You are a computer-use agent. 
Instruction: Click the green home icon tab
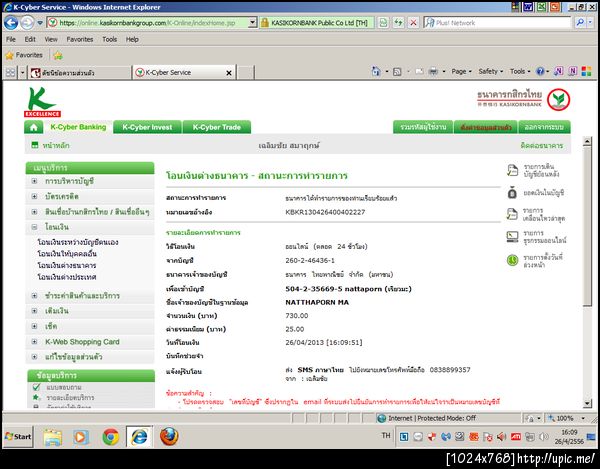coord(34,127)
